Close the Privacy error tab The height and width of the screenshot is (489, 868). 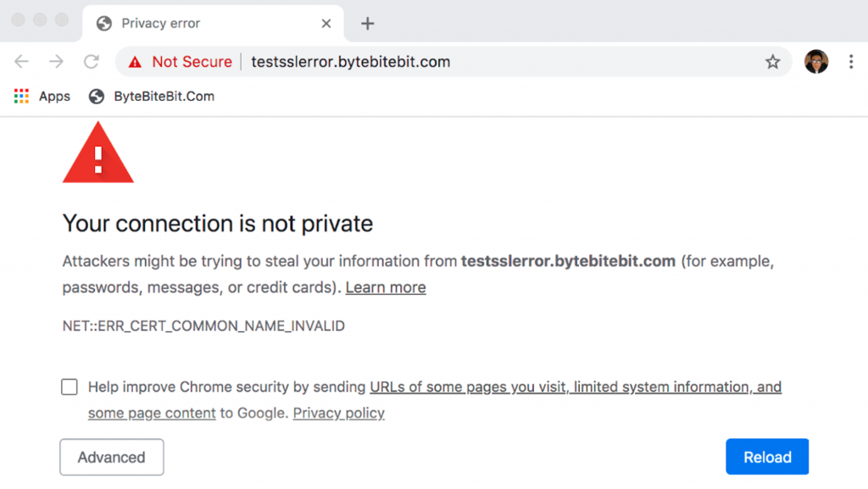326,23
